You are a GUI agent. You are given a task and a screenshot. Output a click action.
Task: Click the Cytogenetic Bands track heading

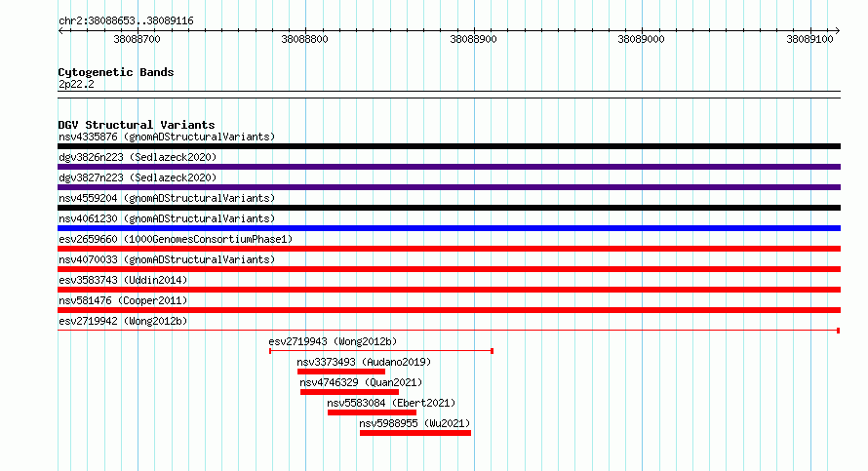tap(116, 72)
